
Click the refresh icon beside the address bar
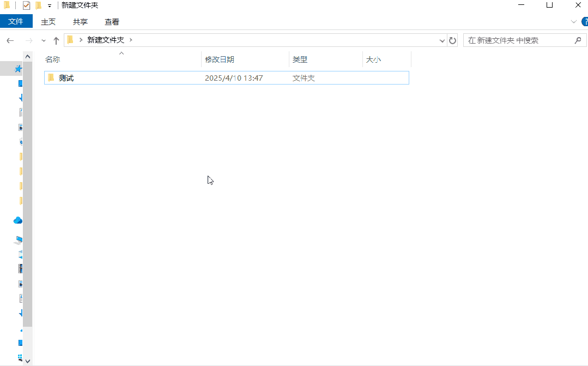(x=453, y=40)
